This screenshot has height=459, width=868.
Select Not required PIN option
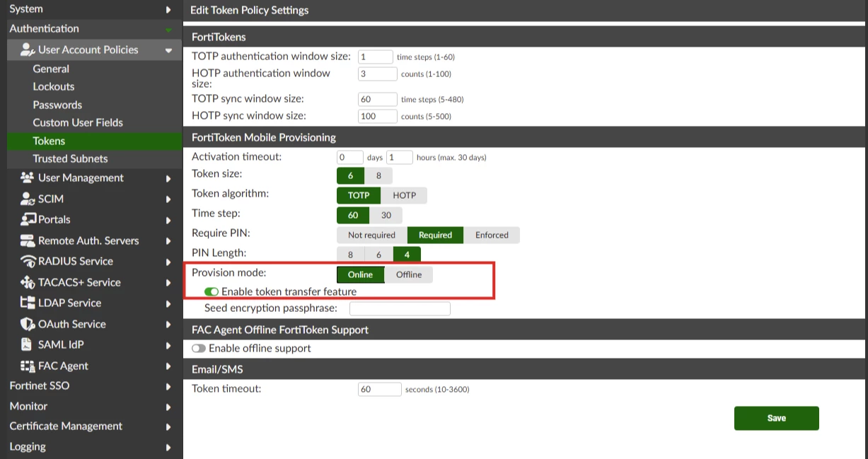372,235
